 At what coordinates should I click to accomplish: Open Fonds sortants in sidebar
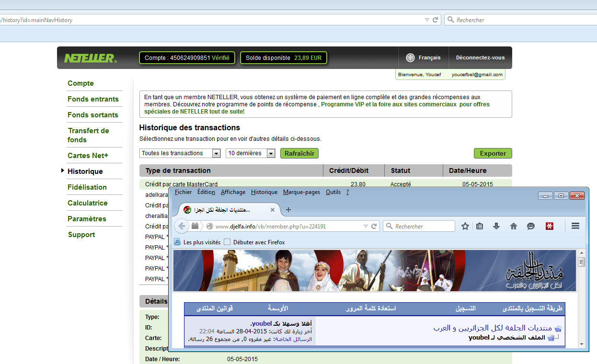(93, 115)
